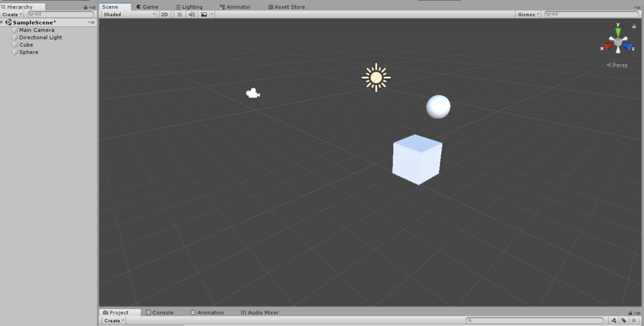
Task: Click the save search star icon in Project
Action: click(634, 321)
